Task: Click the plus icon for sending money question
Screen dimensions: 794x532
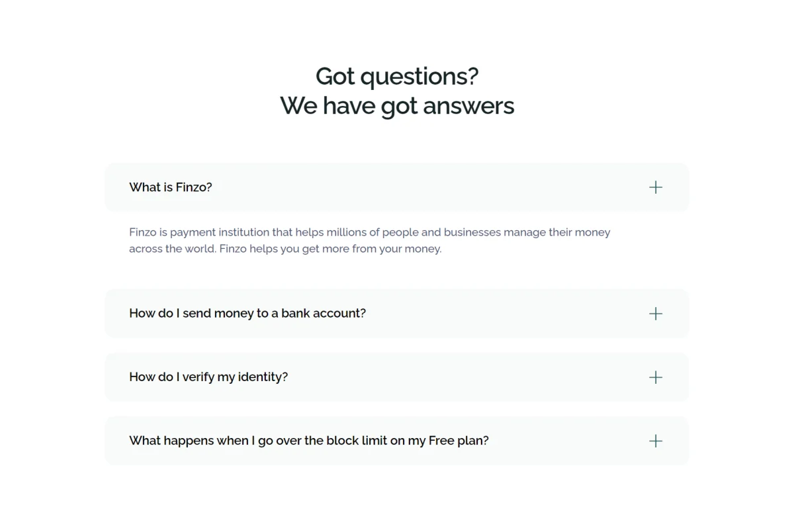Action: pyautogui.click(x=656, y=314)
